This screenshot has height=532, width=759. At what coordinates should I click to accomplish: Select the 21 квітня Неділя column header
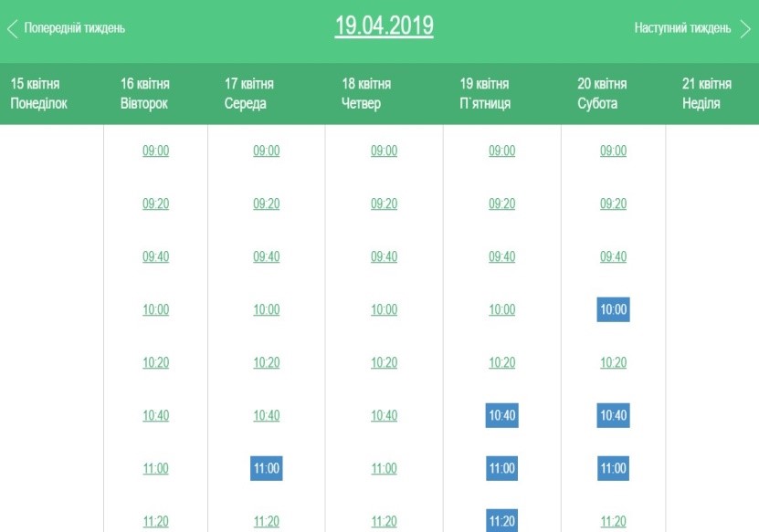pyautogui.click(x=707, y=93)
